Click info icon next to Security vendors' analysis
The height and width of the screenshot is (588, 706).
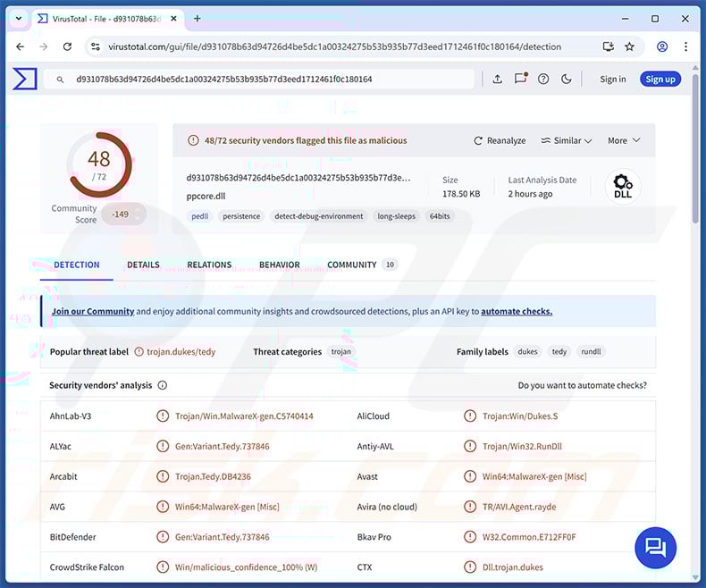tap(163, 385)
